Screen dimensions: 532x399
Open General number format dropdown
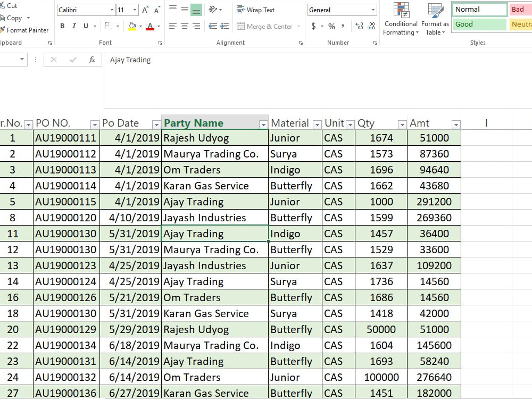pyautogui.click(x=373, y=10)
